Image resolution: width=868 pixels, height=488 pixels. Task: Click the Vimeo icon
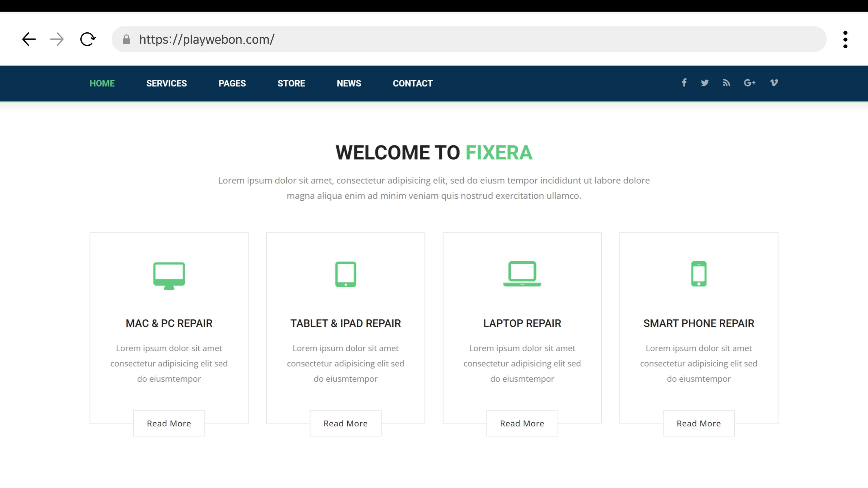click(x=774, y=83)
